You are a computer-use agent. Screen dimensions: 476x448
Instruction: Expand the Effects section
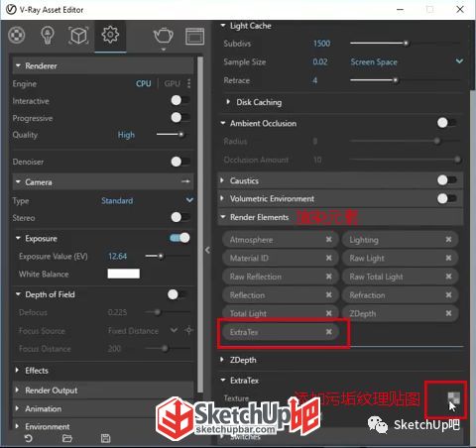17,370
